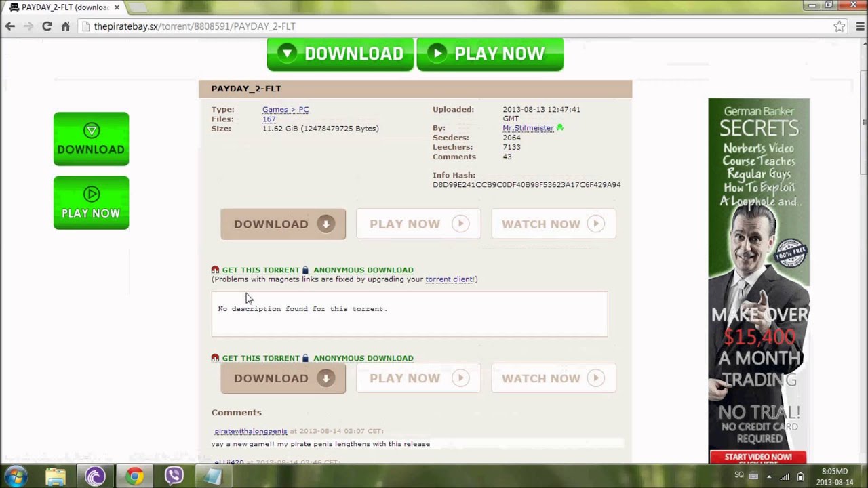Click upper tan DOWNLOAD button

coord(283,224)
